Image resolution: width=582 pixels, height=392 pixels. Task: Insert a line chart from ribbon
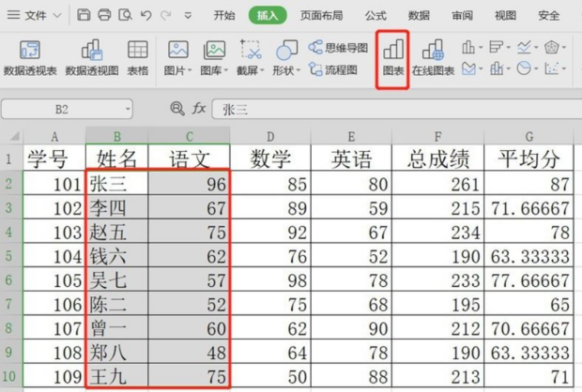coord(528,47)
